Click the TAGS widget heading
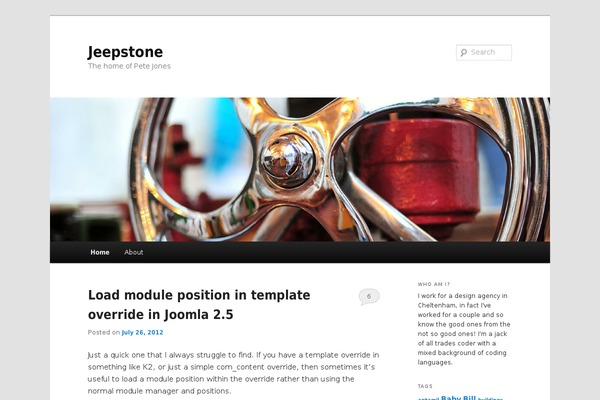The height and width of the screenshot is (400, 600). point(425,386)
